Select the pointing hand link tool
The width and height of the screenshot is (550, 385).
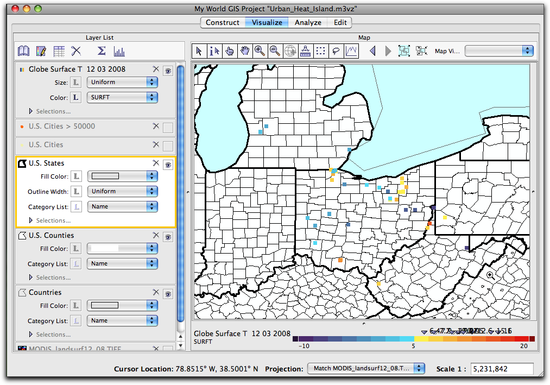(x=229, y=51)
